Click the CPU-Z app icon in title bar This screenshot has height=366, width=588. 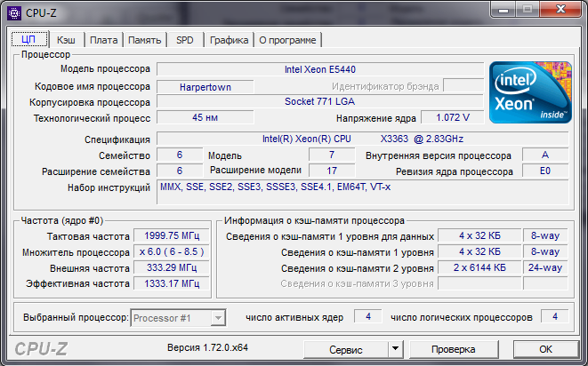coord(14,13)
